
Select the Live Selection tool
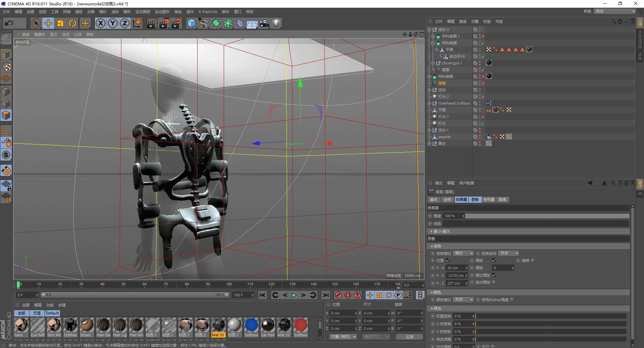pos(36,23)
